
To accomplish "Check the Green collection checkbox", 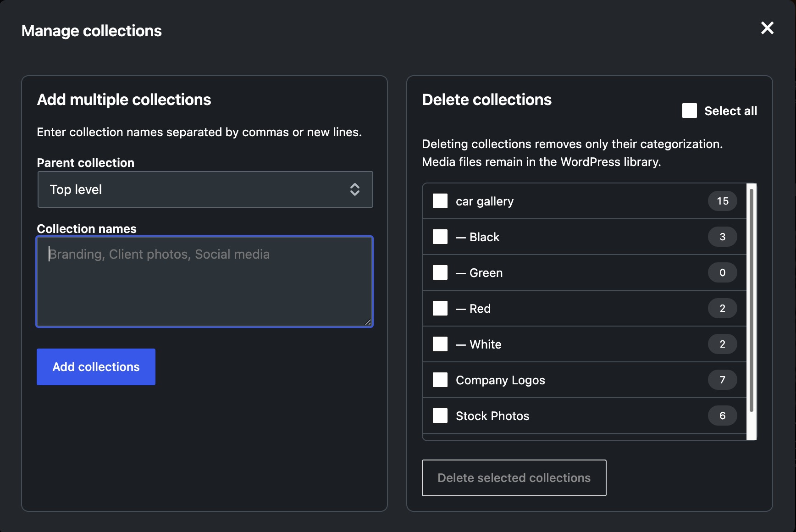I will pos(440,272).
